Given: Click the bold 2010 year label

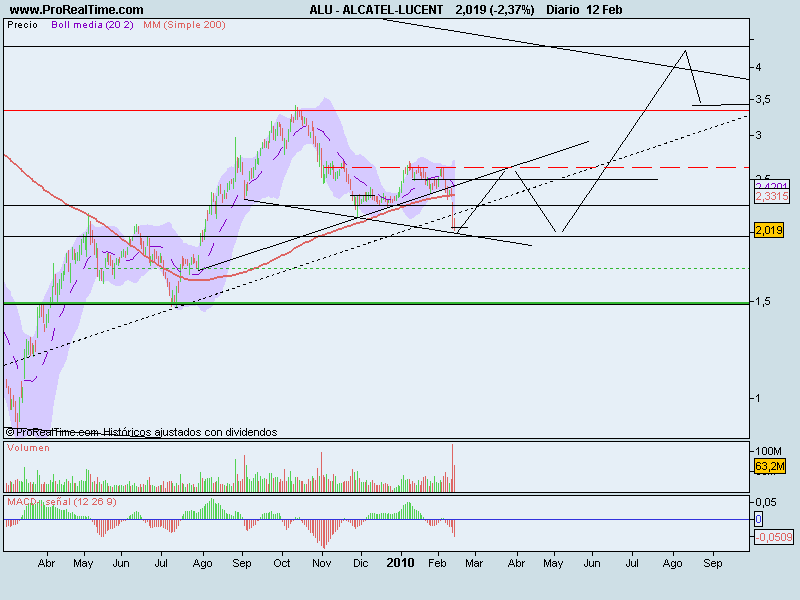Looking at the screenshot, I should click(x=401, y=563).
